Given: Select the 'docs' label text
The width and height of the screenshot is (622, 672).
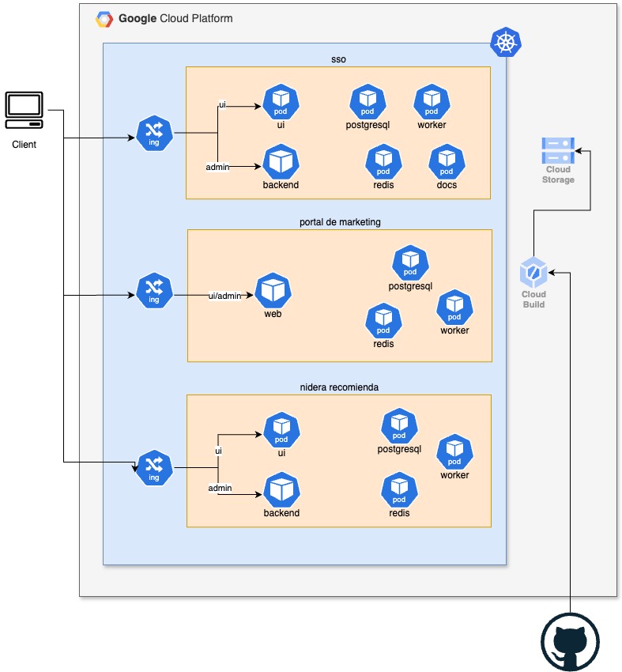Looking at the screenshot, I should [447, 185].
